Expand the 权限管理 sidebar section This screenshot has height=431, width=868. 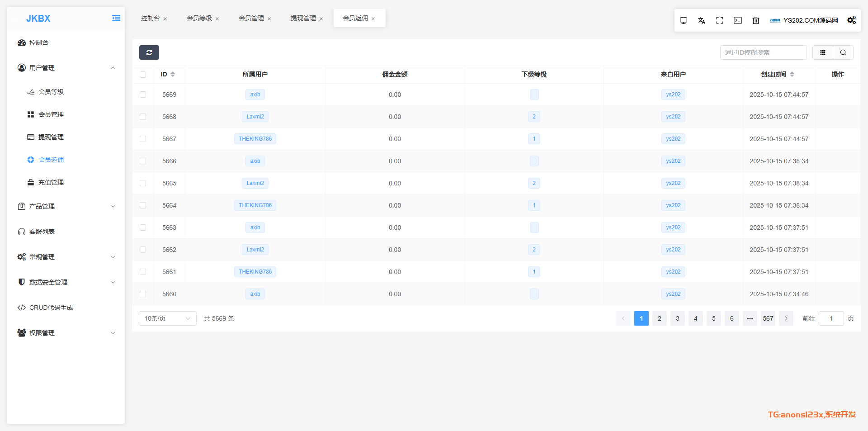(x=66, y=333)
